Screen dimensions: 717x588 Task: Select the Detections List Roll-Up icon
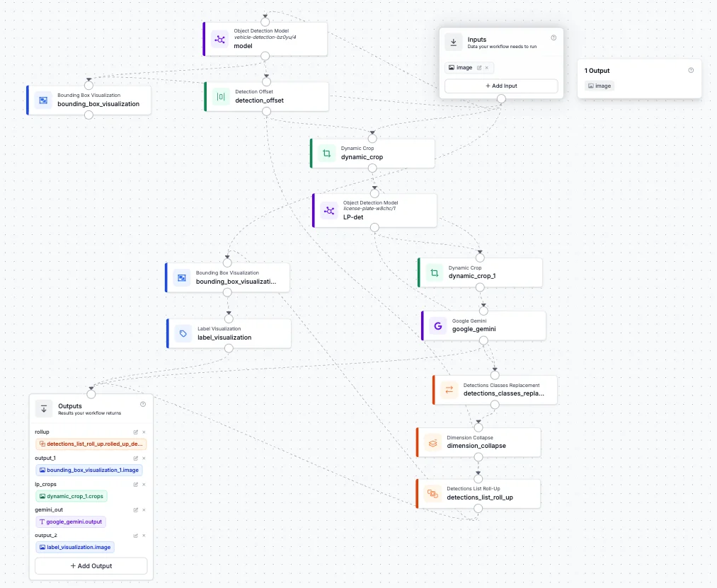coord(432,493)
